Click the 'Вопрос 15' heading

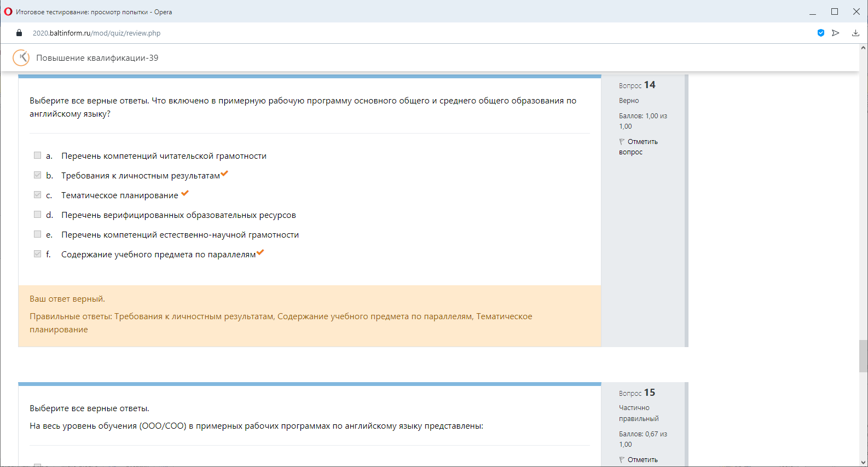tap(637, 393)
